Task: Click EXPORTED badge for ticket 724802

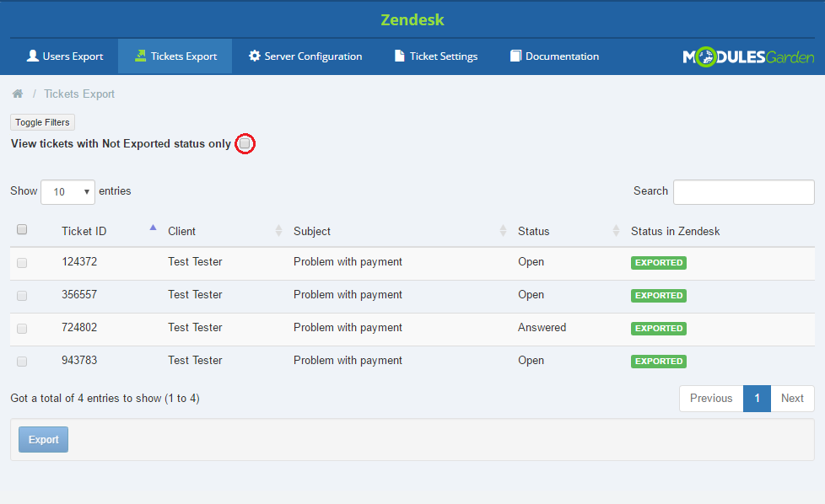Action: click(659, 329)
